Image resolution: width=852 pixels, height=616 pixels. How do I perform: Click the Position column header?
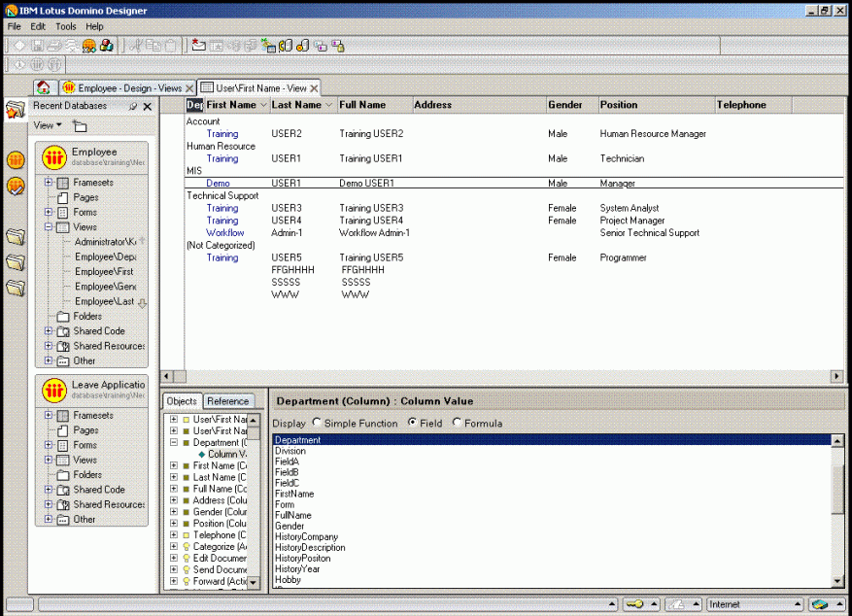click(x=657, y=105)
